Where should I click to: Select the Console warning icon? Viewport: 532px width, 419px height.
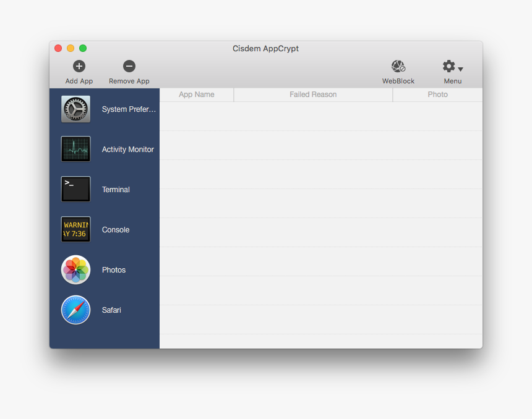pyautogui.click(x=75, y=229)
